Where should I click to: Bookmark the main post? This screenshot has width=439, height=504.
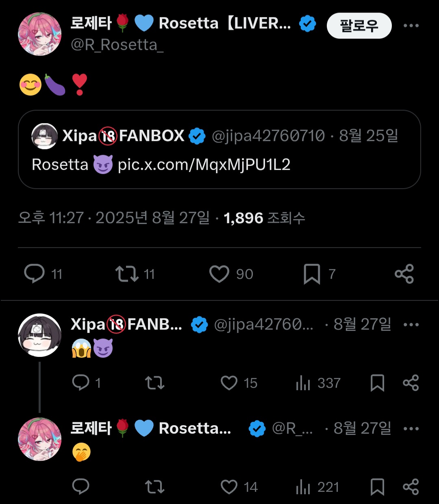(312, 274)
